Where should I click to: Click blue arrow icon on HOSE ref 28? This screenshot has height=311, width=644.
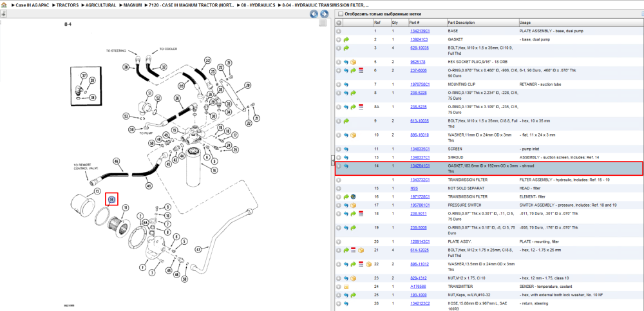[346, 304]
